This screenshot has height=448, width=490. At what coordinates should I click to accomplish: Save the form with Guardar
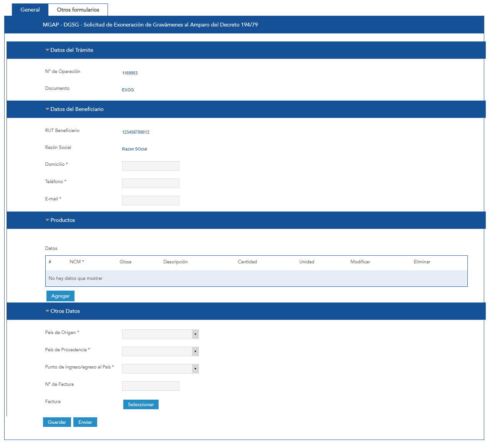click(x=57, y=422)
